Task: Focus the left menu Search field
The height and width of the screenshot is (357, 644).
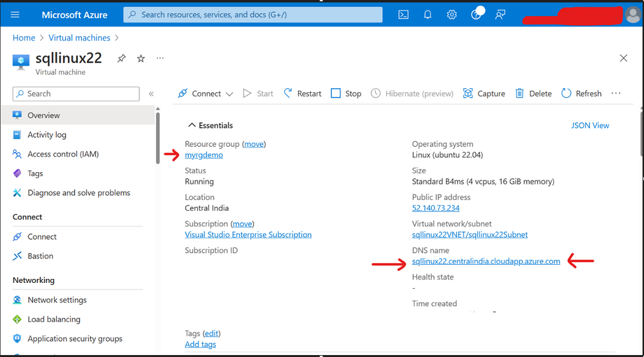Action: pyautogui.click(x=76, y=93)
